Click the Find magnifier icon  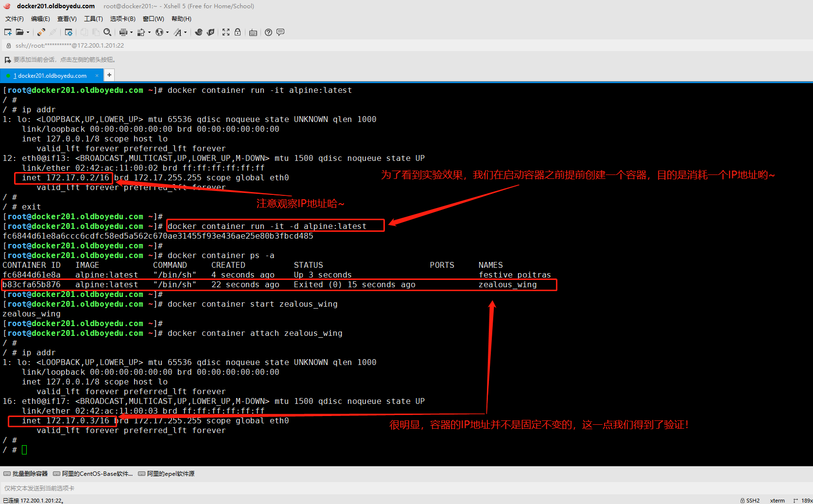pyautogui.click(x=107, y=32)
